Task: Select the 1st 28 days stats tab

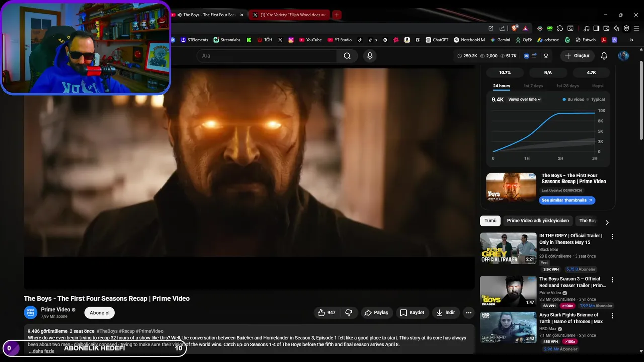Action: tap(567, 86)
